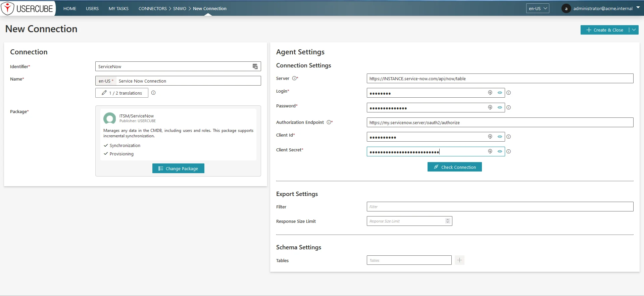Click the Change Package button
Image resolution: width=644 pixels, height=296 pixels.
pyautogui.click(x=178, y=168)
